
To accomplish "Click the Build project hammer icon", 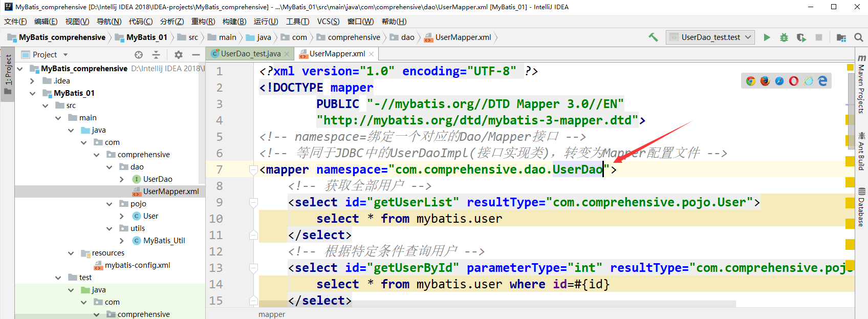I will 653,37.
